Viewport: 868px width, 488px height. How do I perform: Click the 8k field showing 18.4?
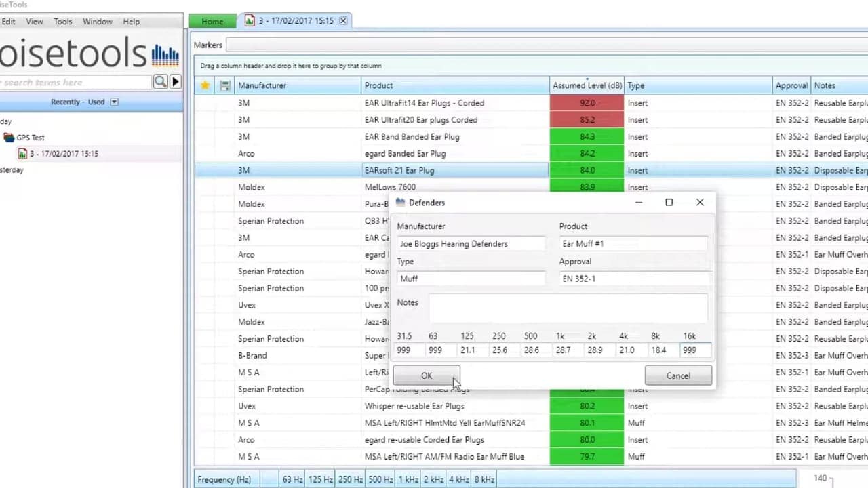coord(664,350)
